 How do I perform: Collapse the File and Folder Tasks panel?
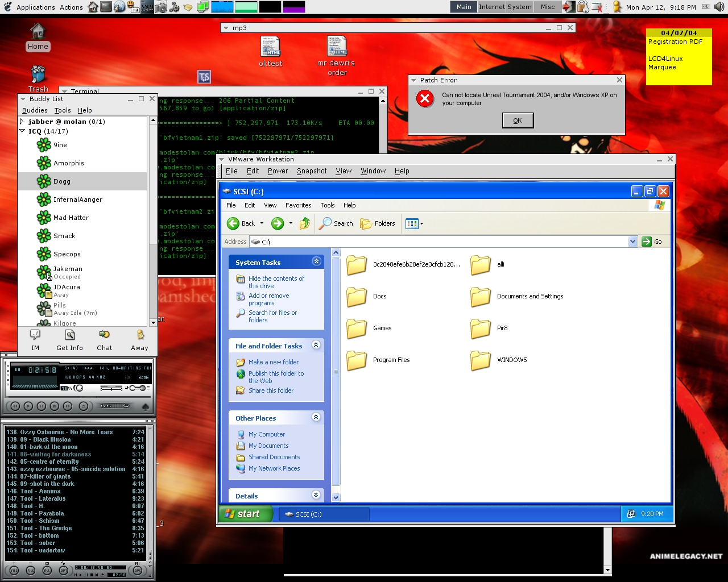click(317, 345)
